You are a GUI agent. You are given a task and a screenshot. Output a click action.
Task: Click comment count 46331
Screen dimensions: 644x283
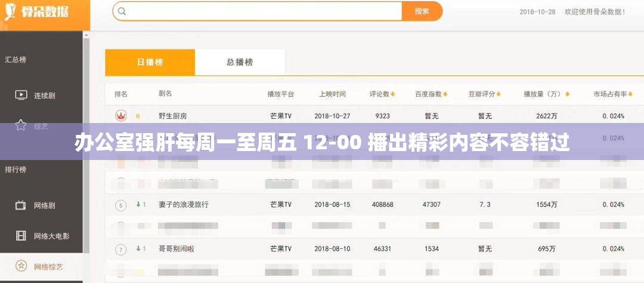pos(382,249)
